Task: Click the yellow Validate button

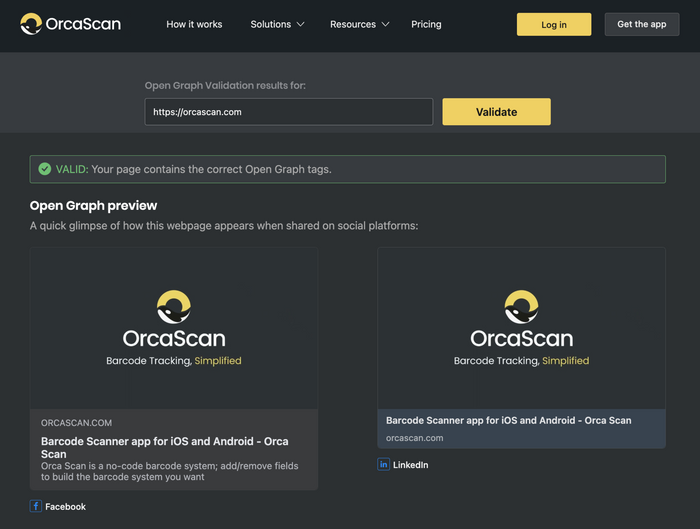Action: [x=496, y=112]
